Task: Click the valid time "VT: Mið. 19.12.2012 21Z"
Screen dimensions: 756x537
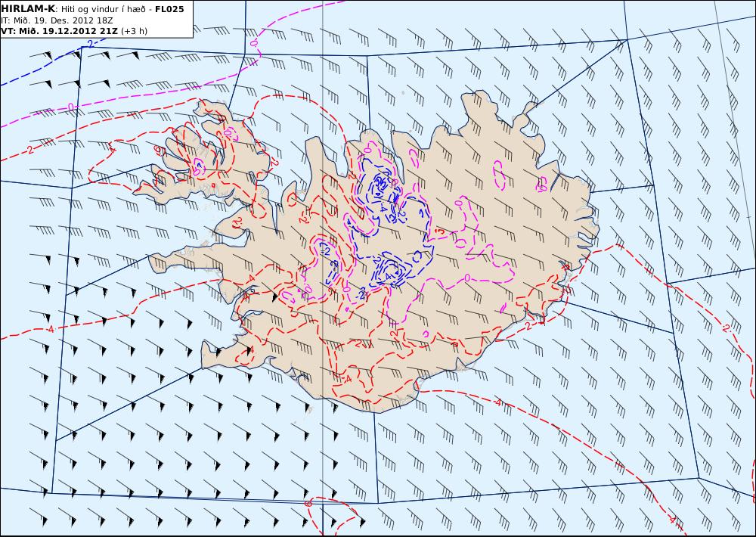Action: pos(59,31)
